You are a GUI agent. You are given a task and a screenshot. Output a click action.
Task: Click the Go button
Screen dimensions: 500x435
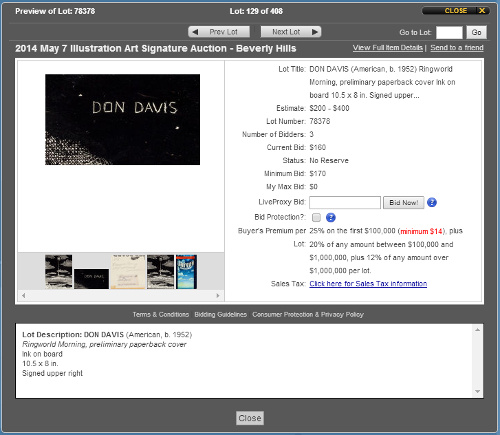point(476,32)
